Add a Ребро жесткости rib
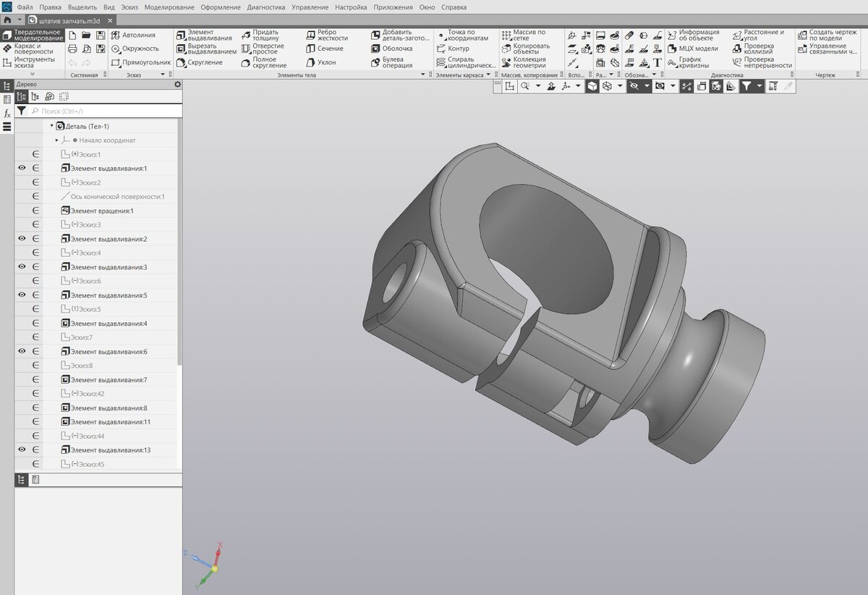868x595 pixels. click(x=327, y=35)
